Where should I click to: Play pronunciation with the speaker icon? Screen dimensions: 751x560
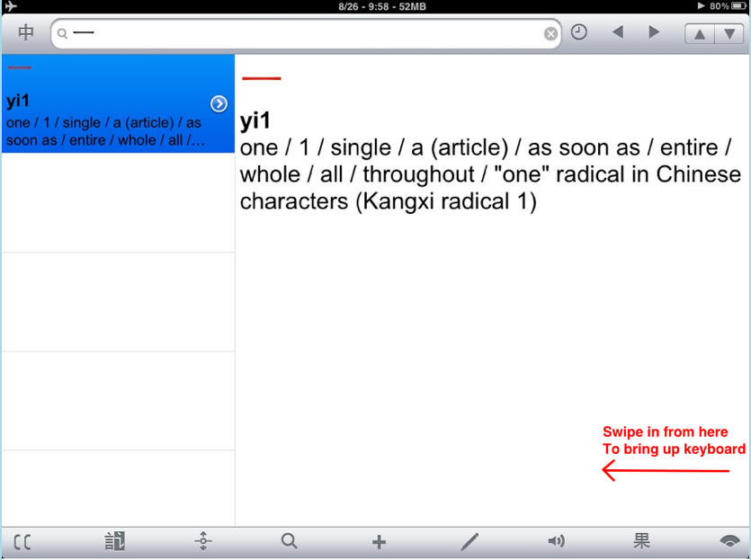pos(556,541)
